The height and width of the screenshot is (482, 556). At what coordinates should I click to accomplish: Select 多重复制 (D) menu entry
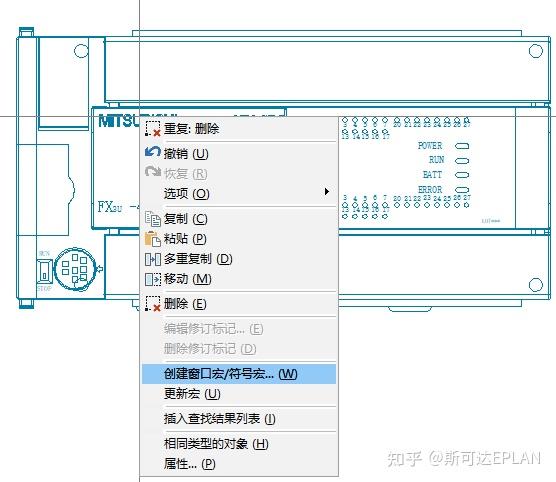tap(239, 259)
